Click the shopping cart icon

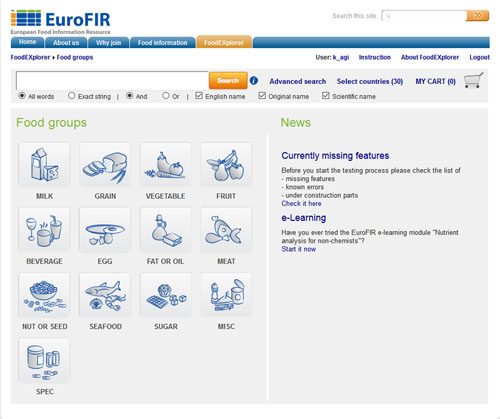473,80
